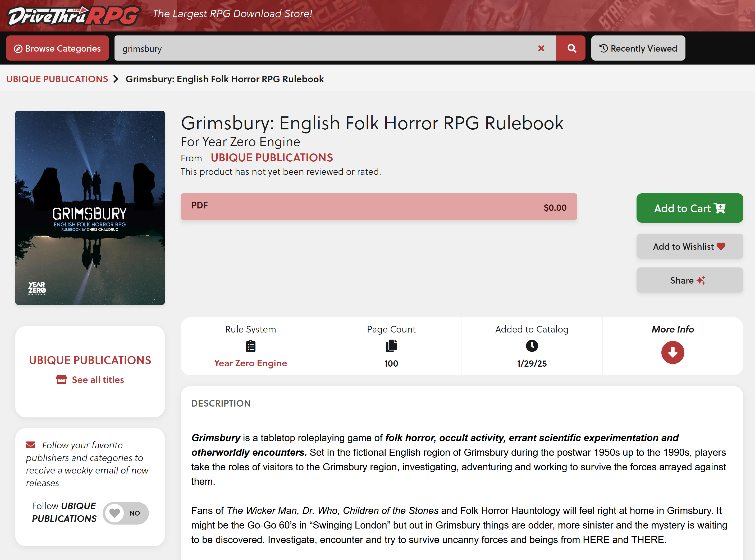
Task: Click the sparkle icon on the Share button
Action: [702, 280]
